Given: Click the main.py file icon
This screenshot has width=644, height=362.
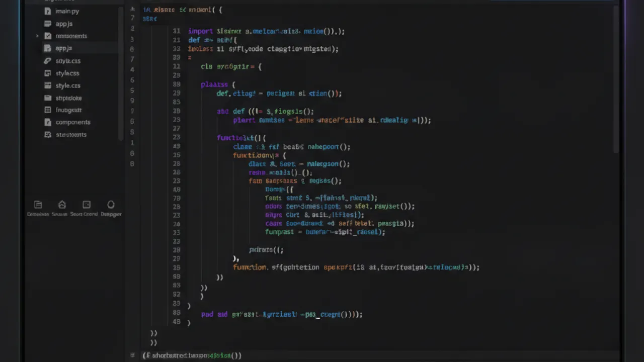Looking at the screenshot, I should coord(48,11).
